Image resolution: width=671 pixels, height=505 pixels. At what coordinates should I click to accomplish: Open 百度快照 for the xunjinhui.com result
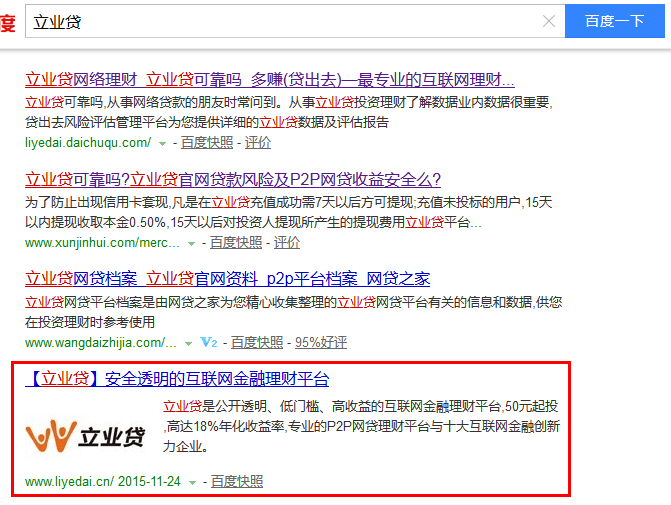tap(236, 242)
